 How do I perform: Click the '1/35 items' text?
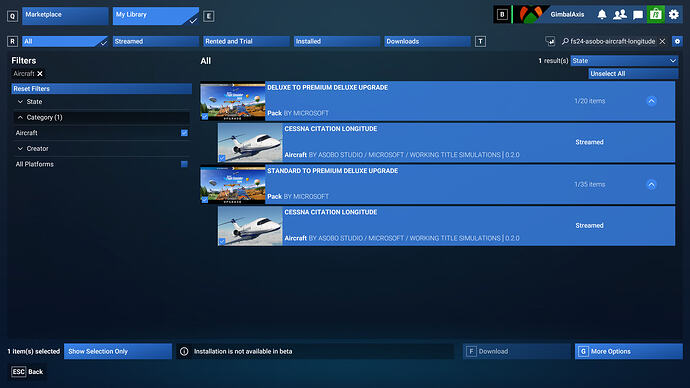click(x=589, y=184)
